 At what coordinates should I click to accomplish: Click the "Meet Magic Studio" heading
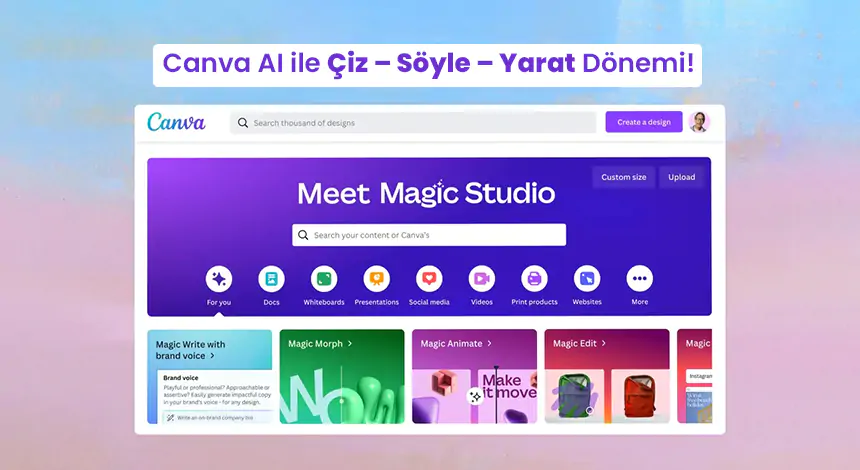427,193
